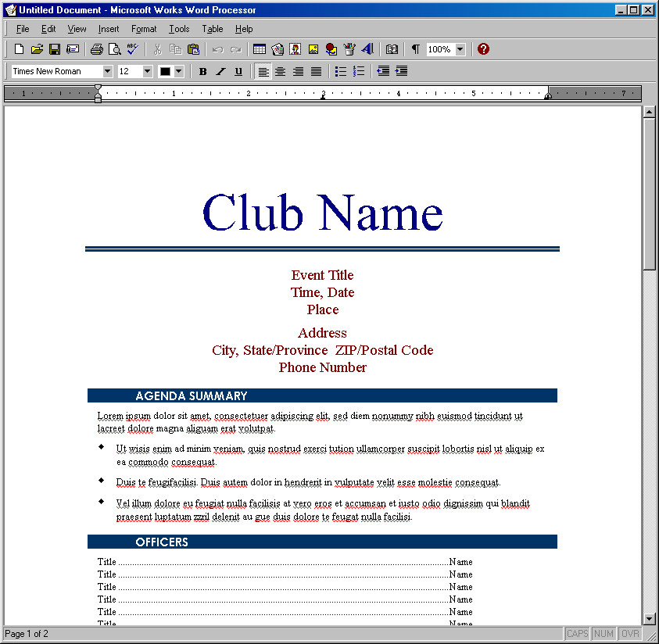Image resolution: width=659 pixels, height=644 pixels.
Task: Open the Insert menu
Action: [x=109, y=29]
